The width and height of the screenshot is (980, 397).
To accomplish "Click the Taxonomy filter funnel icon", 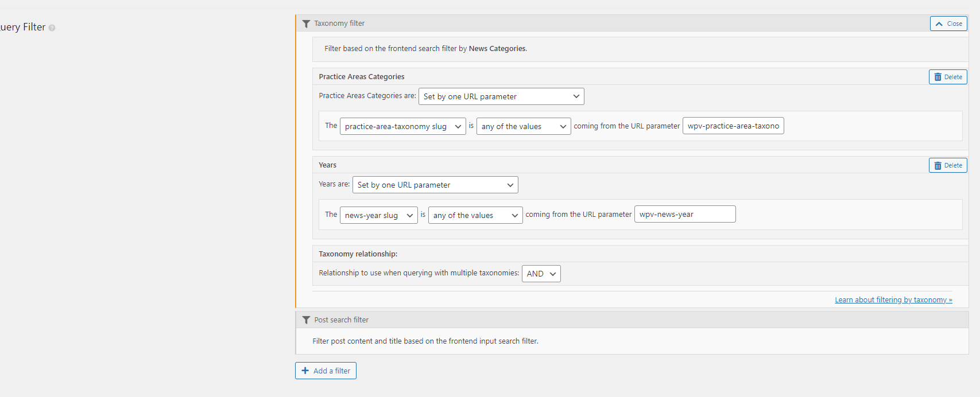I will 306,24.
